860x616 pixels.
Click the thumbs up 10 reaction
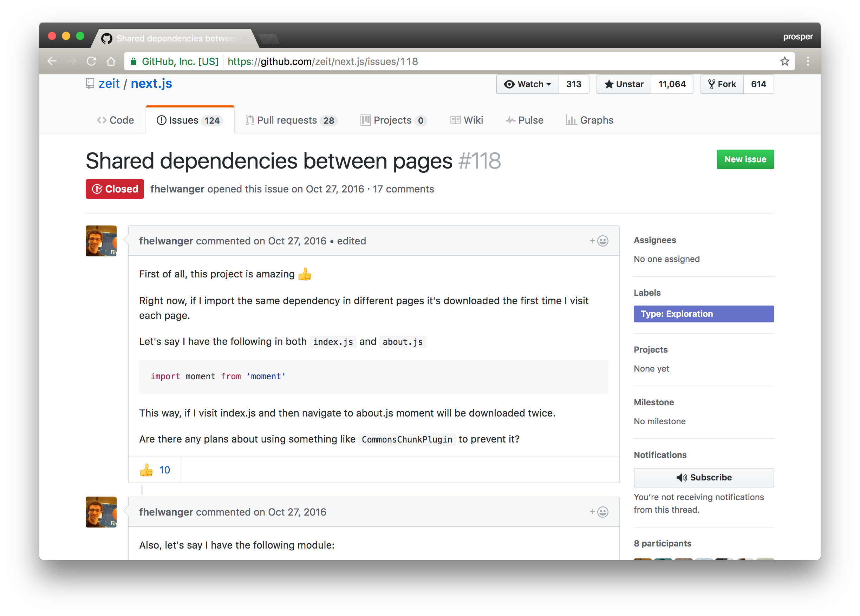(155, 470)
